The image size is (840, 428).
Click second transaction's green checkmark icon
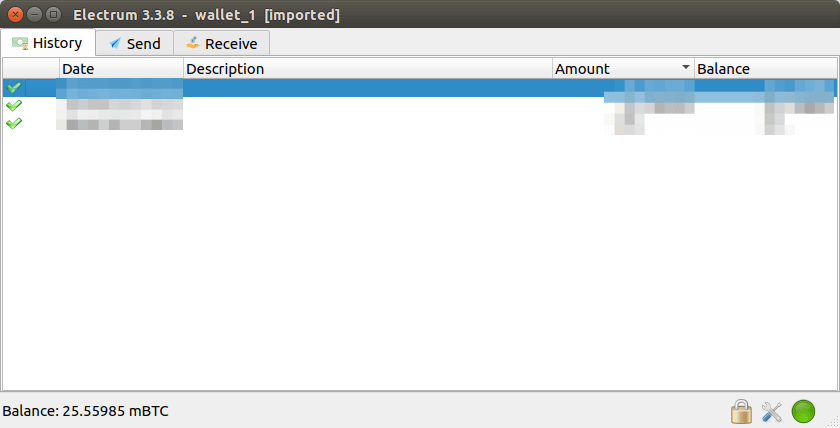click(x=14, y=105)
